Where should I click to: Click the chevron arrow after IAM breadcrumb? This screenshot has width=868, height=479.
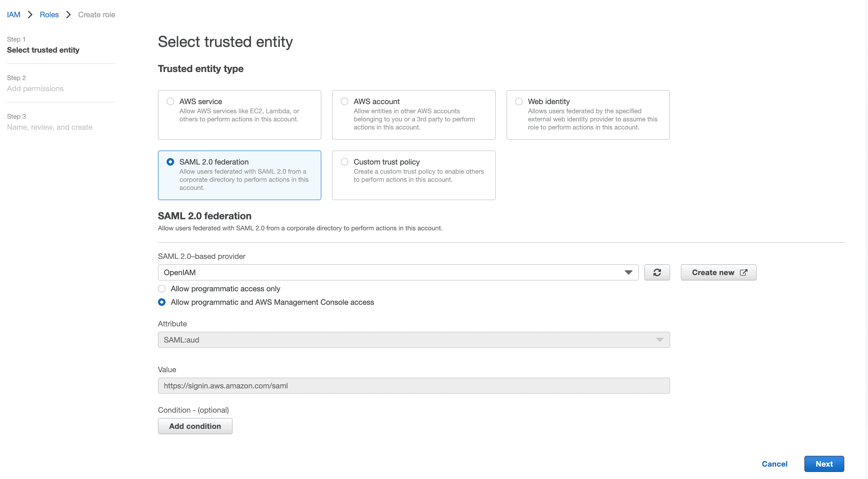point(30,15)
